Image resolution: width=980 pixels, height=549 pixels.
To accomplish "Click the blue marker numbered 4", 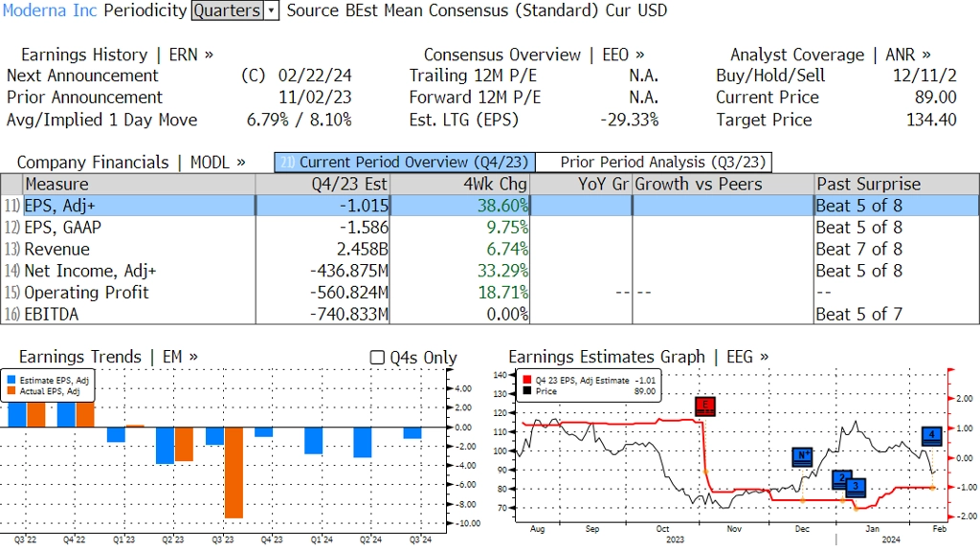I will coord(932,435).
